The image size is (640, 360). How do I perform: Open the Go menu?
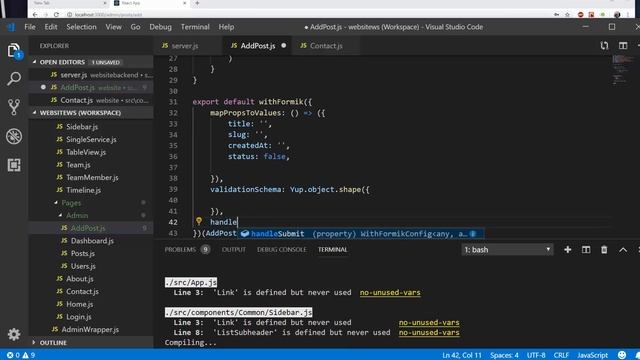click(135, 27)
